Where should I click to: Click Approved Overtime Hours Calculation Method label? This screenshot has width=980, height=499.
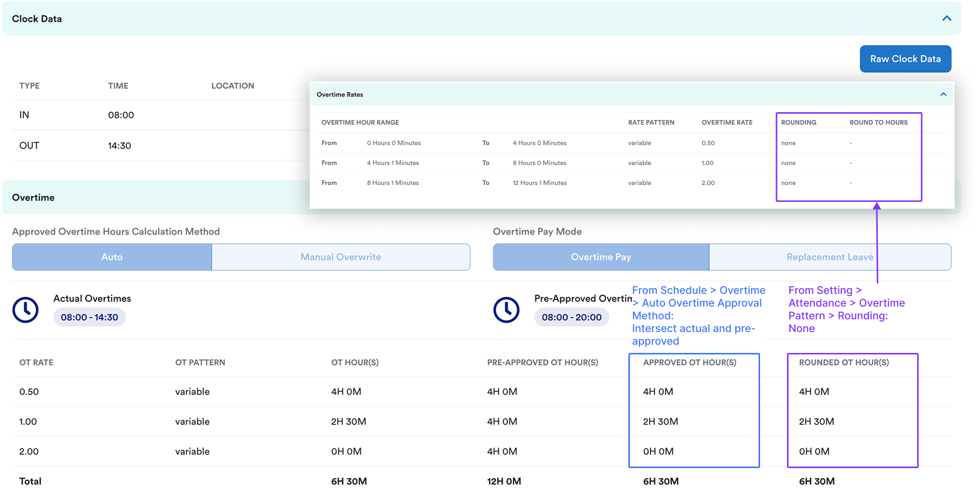(x=116, y=231)
